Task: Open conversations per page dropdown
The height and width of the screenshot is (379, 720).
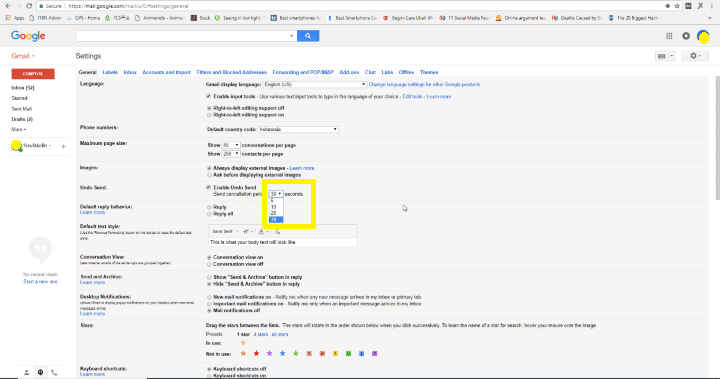Action: point(231,145)
